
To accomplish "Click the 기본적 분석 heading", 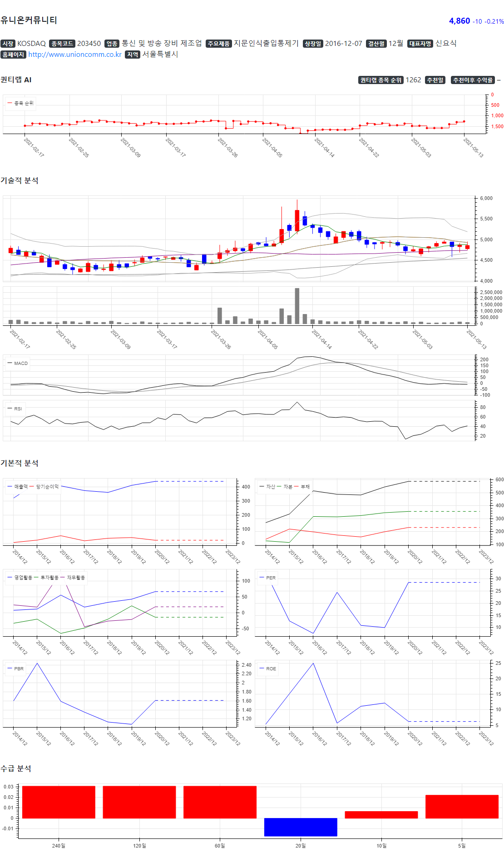I will 19,463.
